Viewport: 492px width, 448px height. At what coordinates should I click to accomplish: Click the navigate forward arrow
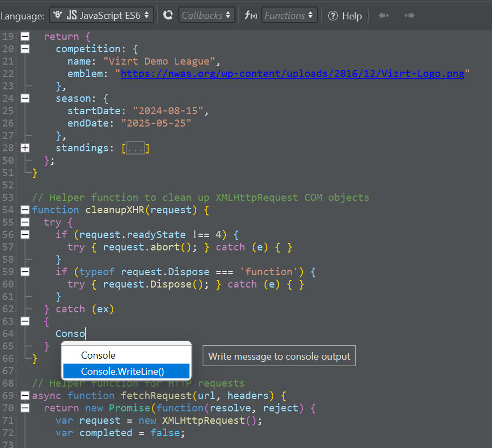(x=410, y=16)
